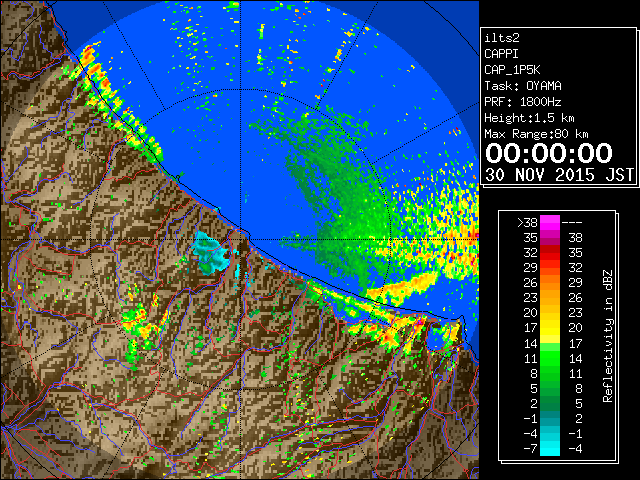This screenshot has height=480, width=640.
Task: Pick the orange legend color band
Action: [x=550, y=283]
